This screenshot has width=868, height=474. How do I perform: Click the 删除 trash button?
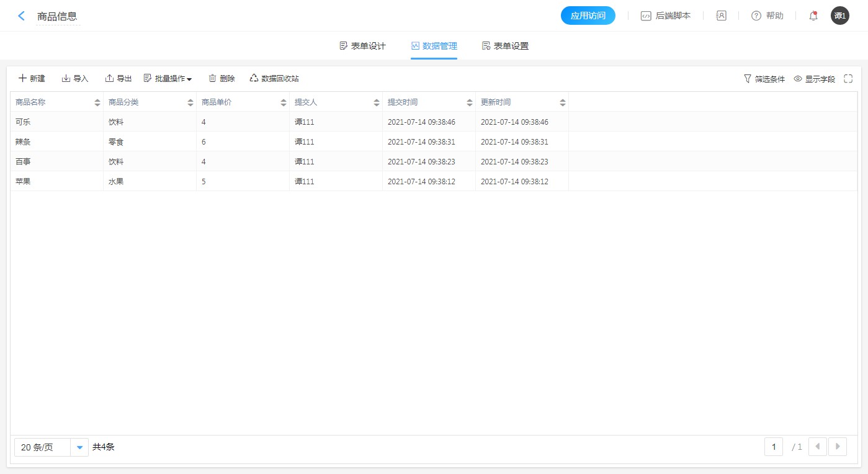[x=221, y=79]
